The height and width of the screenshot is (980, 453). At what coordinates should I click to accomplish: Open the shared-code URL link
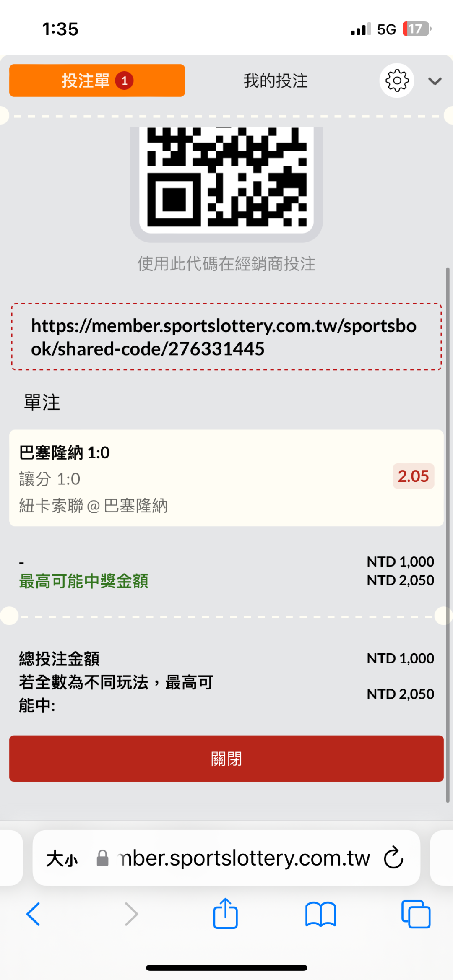(x=224, y=337)
